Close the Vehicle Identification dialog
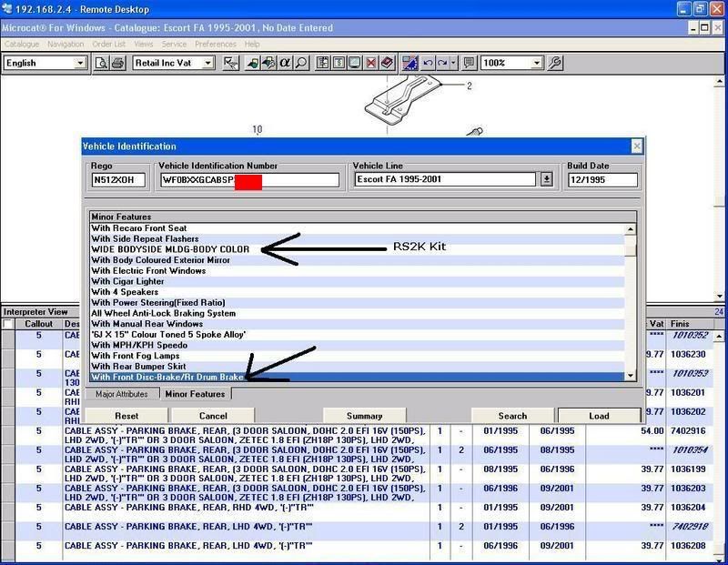The image size is (728, 565). click(636, 146)
